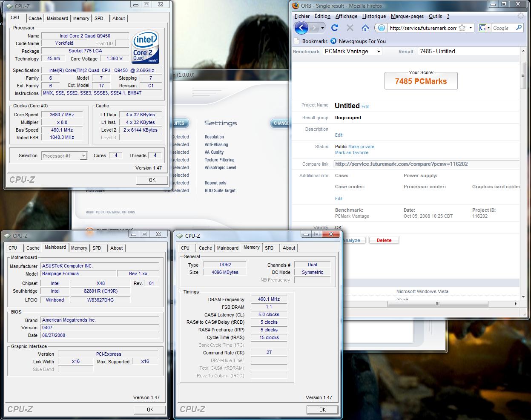
Task: Click OK in the Mainboard CPU-Z window
Action: click(150, 409)
